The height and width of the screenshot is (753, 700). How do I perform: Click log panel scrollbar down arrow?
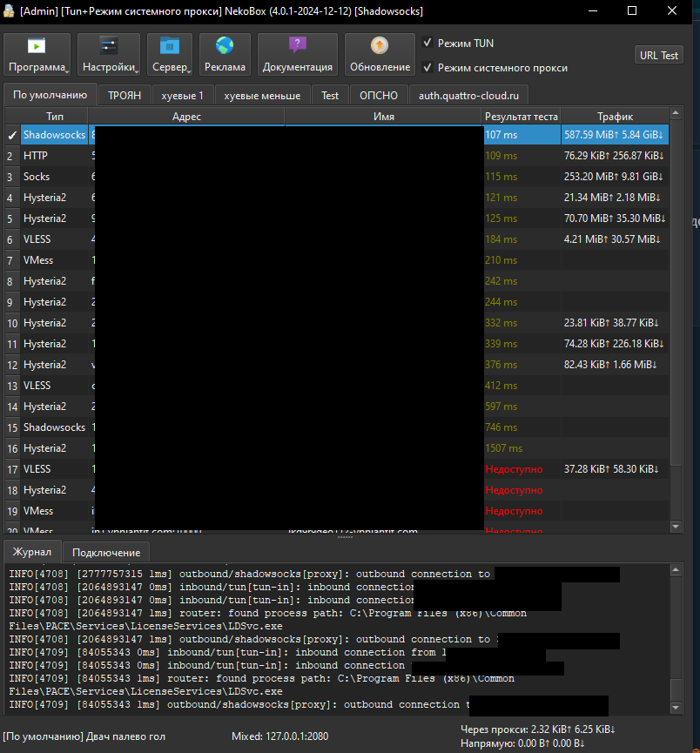click(x=676, y=708)
